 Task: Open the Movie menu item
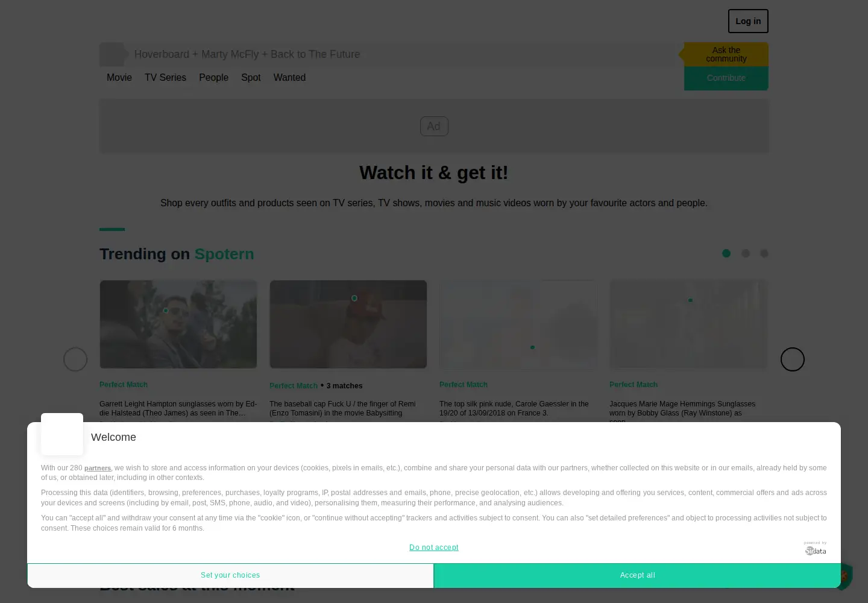[x=119, y=77]
